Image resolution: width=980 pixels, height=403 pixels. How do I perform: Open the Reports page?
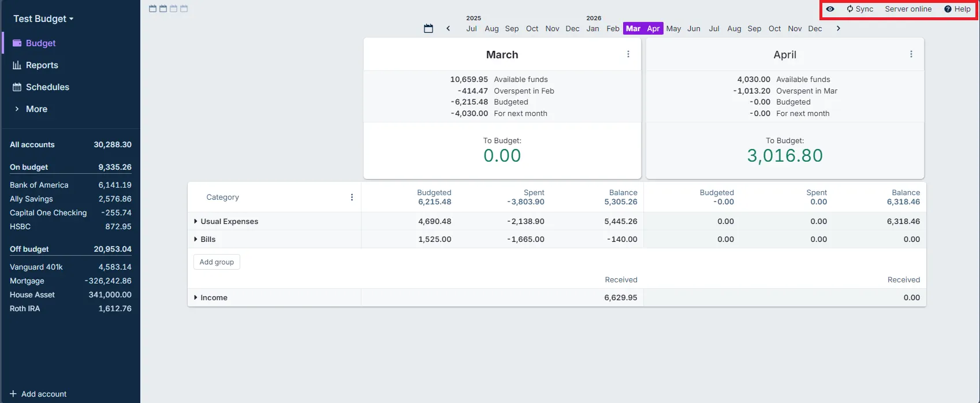click(x=42, y=65)
